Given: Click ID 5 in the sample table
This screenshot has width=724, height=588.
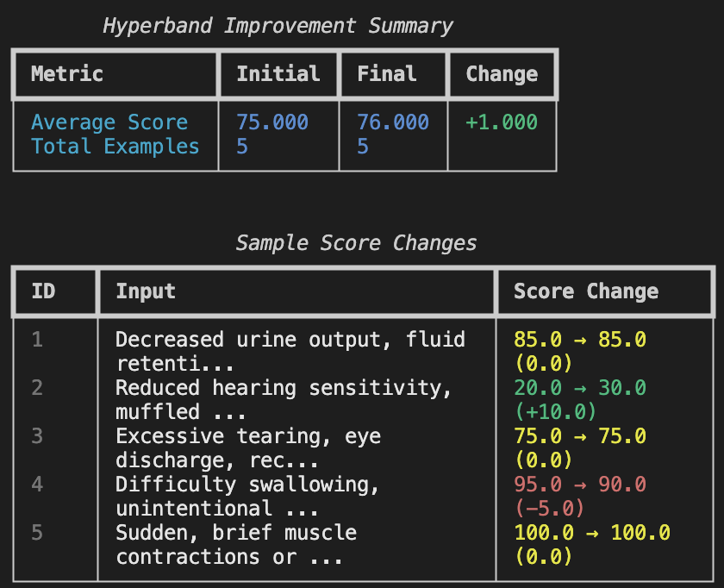Looking at the screenshot, I should pyautogui.click(x=37, y=533).
